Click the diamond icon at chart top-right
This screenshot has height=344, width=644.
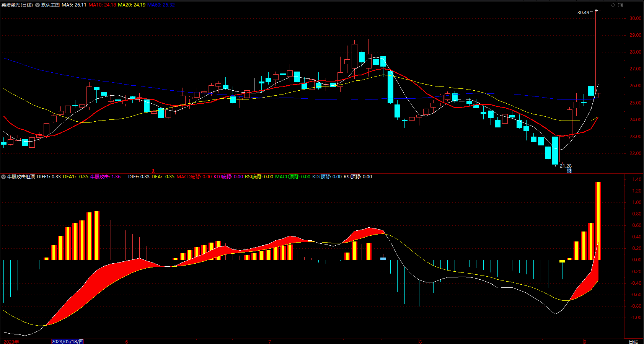tap(613, 5)
